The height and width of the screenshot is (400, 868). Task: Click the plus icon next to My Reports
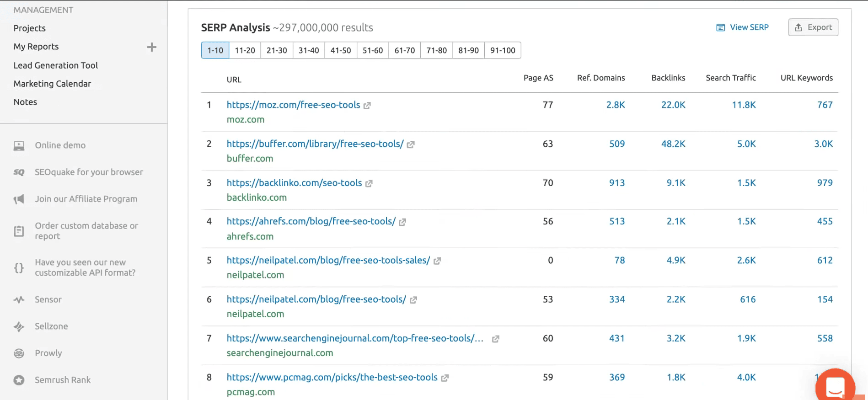152,47
